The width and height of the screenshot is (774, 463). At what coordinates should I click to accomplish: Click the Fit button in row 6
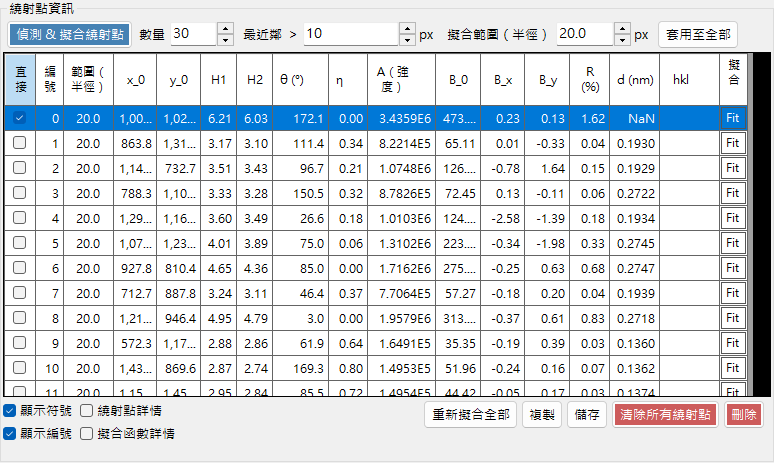(733, 268)
